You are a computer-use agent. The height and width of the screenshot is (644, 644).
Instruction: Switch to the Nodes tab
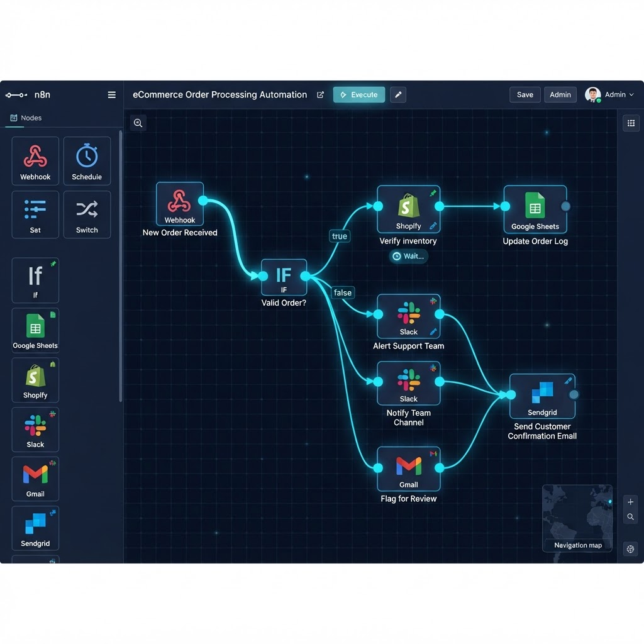click(x=25, y=118)
